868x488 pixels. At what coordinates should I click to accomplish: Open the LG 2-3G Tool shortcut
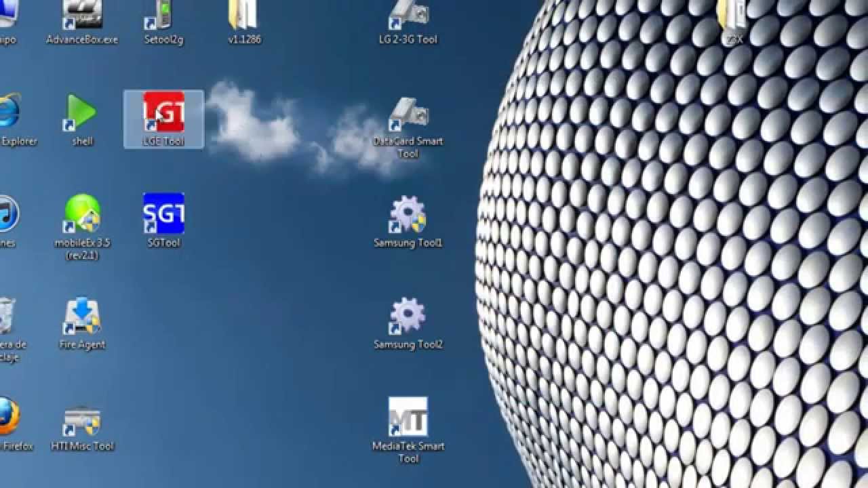(408, 22)
